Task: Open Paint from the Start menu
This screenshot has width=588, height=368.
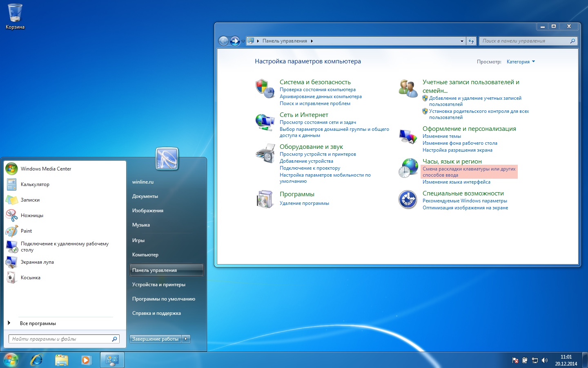Action: tap(26, 231)
